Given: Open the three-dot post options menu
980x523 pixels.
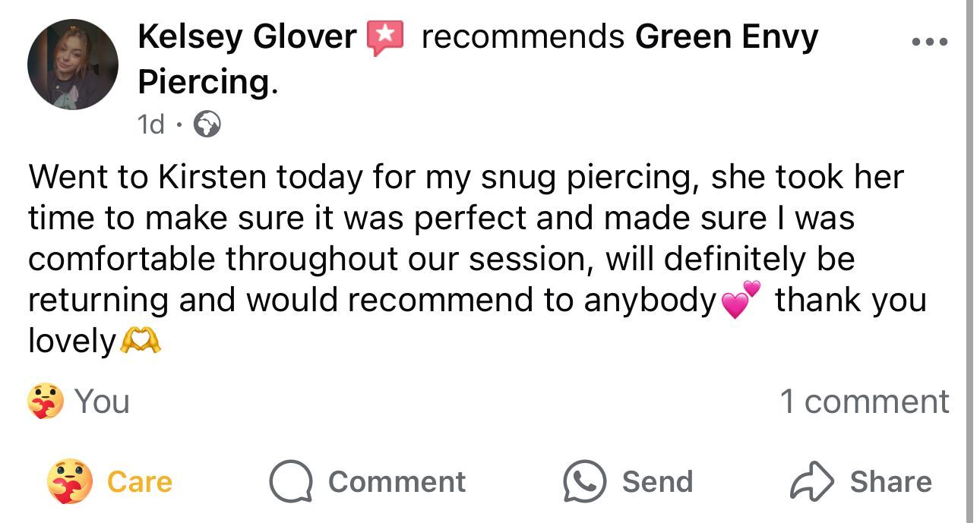Looking at the screenshot, I should pos(929,43).
